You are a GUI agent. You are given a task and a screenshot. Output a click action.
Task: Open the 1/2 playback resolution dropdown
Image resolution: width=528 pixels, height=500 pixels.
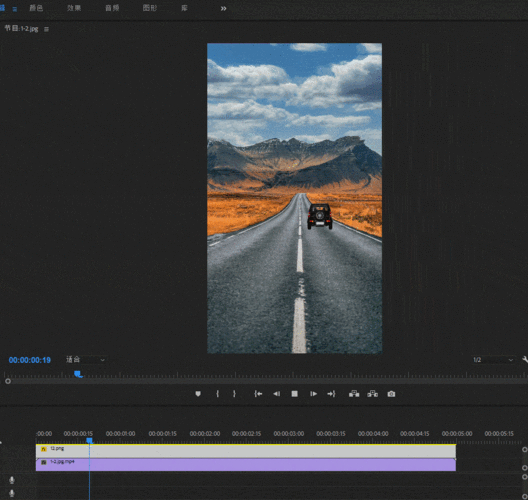[493, 360]
